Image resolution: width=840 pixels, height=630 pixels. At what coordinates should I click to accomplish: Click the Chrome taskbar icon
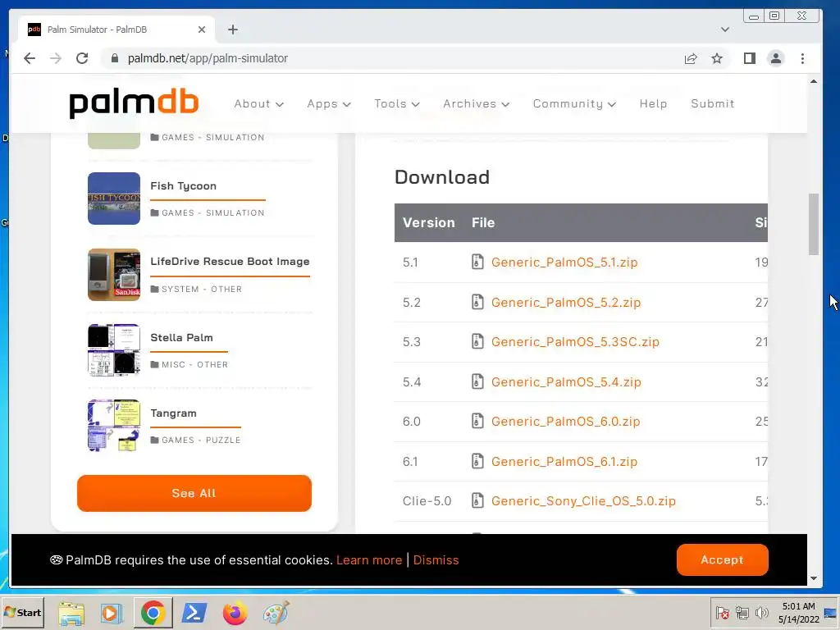[x=153, y=614]
